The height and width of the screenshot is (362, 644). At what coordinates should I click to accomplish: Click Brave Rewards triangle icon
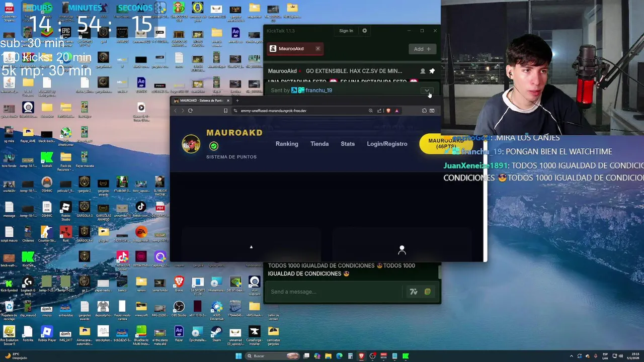click(396, 111)
